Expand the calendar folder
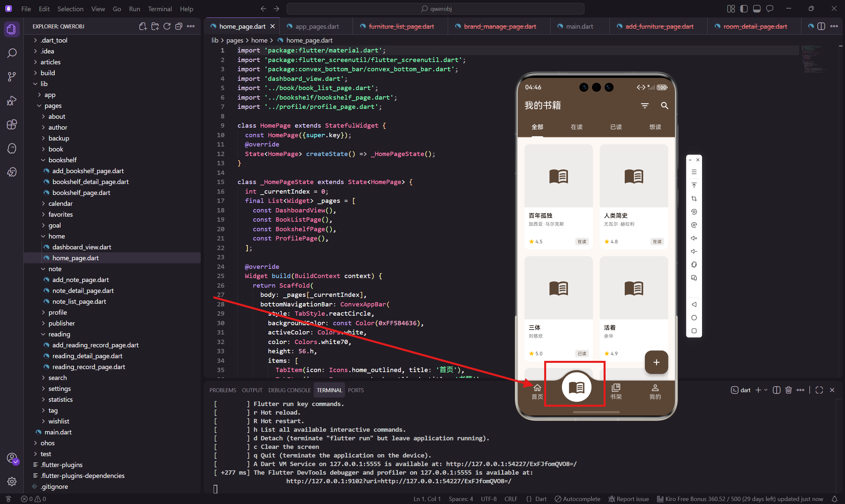 coord(60,204)
